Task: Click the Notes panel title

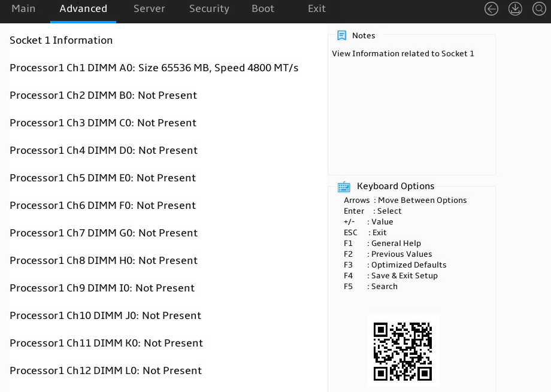Action: click(x=364, y=35)
